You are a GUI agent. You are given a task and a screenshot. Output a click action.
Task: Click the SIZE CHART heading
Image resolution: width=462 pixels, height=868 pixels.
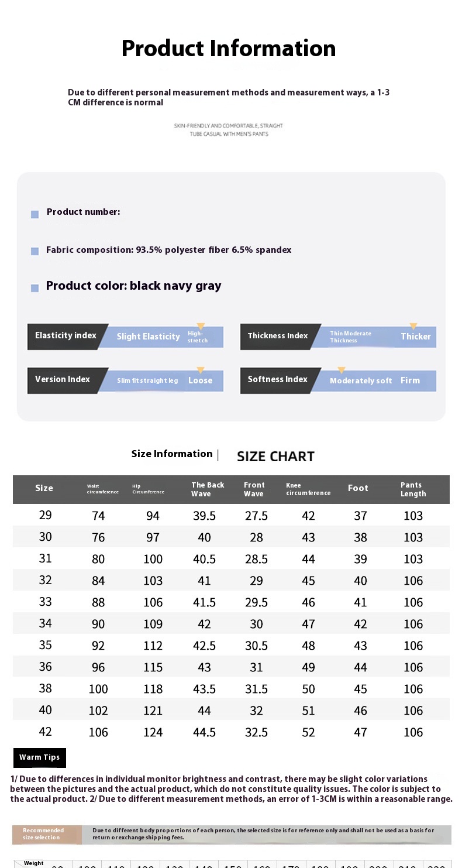(275, 457)
